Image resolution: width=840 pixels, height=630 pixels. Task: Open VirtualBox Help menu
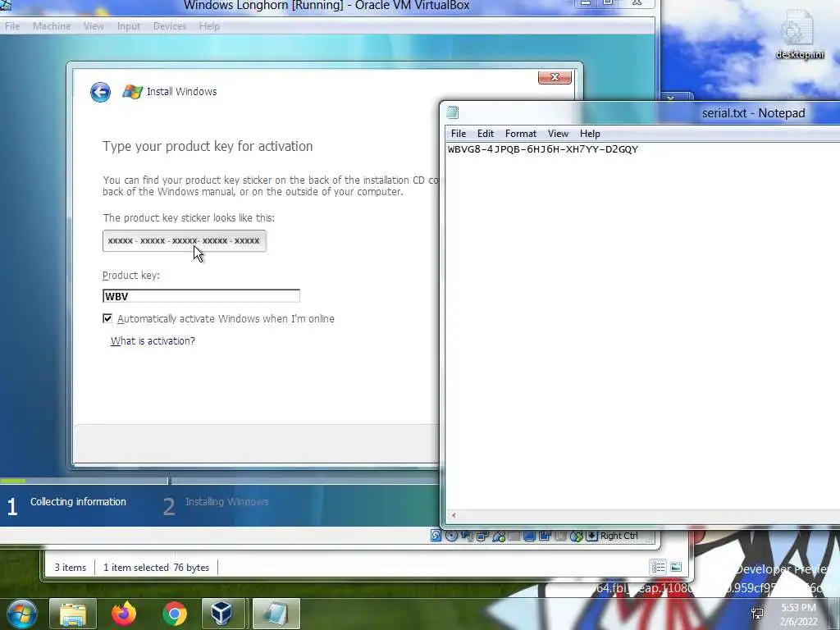click(209, 26)
